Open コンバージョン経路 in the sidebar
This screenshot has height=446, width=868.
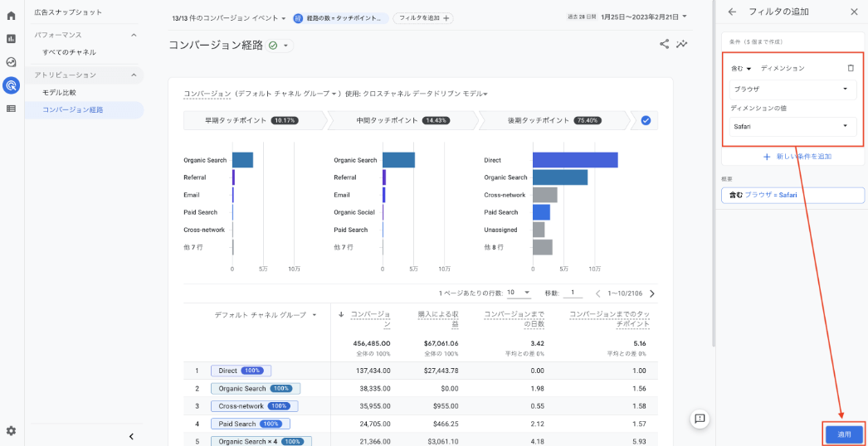tap(84, 110)
